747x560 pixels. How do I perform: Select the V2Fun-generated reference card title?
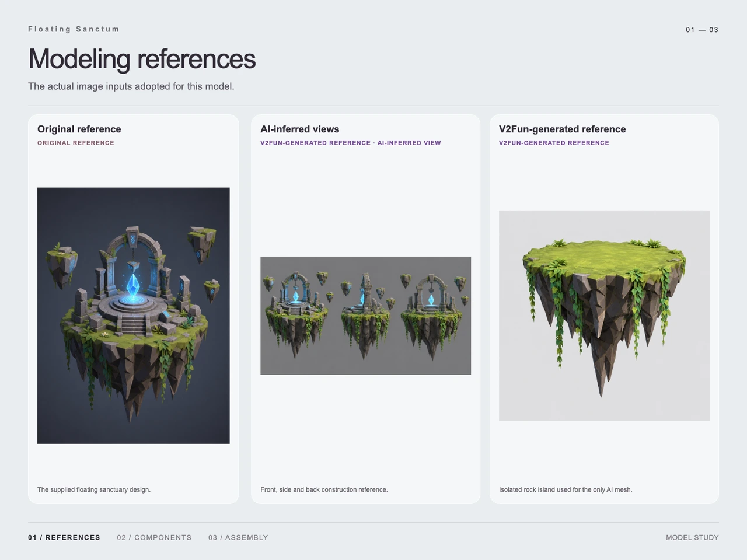(563, 129)
